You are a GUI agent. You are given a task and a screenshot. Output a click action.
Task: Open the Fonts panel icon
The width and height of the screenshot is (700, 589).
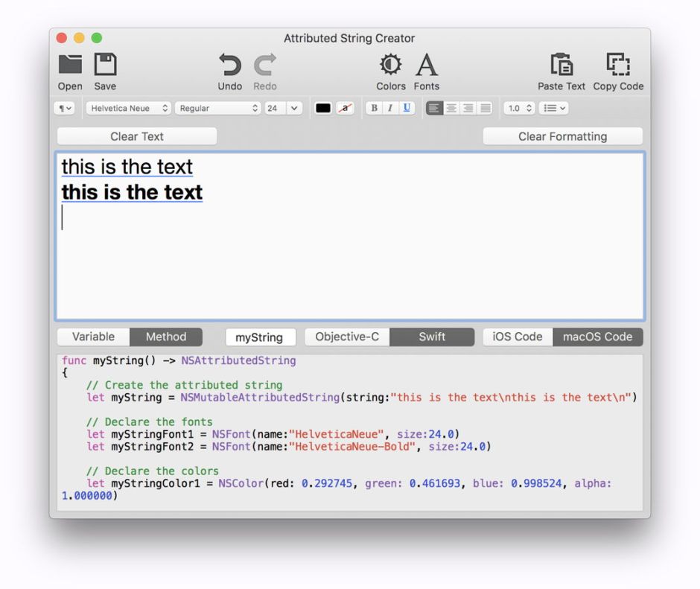[426, 66]
